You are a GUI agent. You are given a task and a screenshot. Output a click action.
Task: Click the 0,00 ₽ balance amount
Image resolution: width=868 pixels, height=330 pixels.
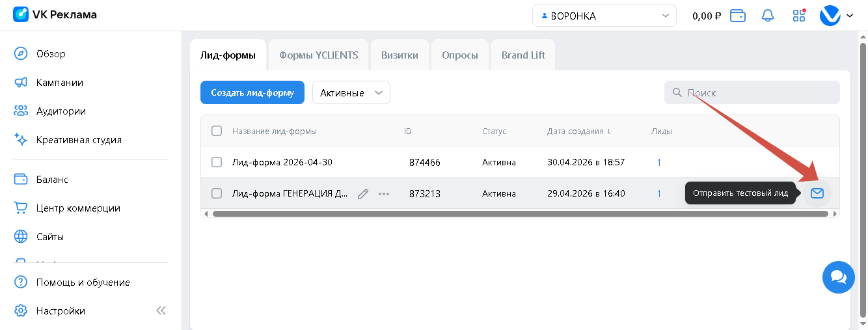(x=707, y=16)
